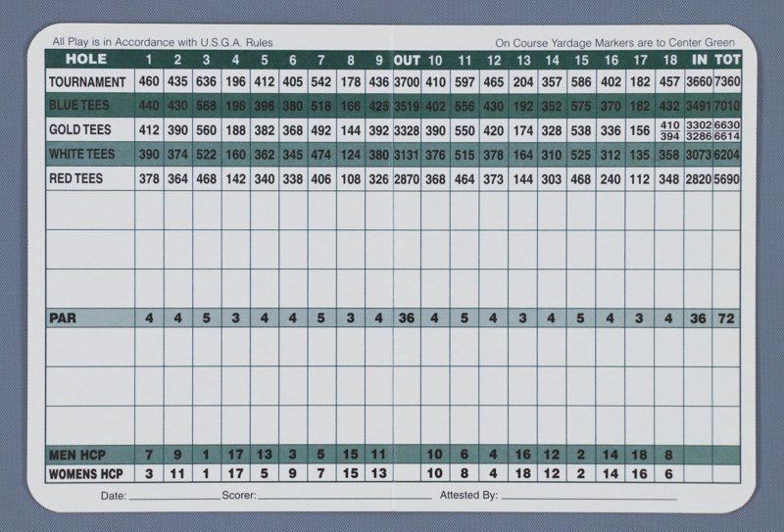Click hole number 9 in the header
The width and height of the screenshot is (784, 532).
[379, 61]
